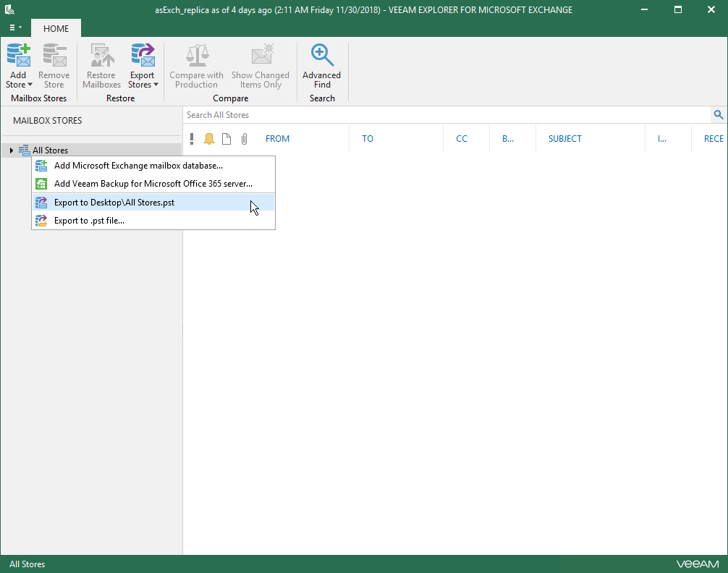Open the Export Stores dropdown arrow
This screenshot has width=728, height=573.
point(156,85)
